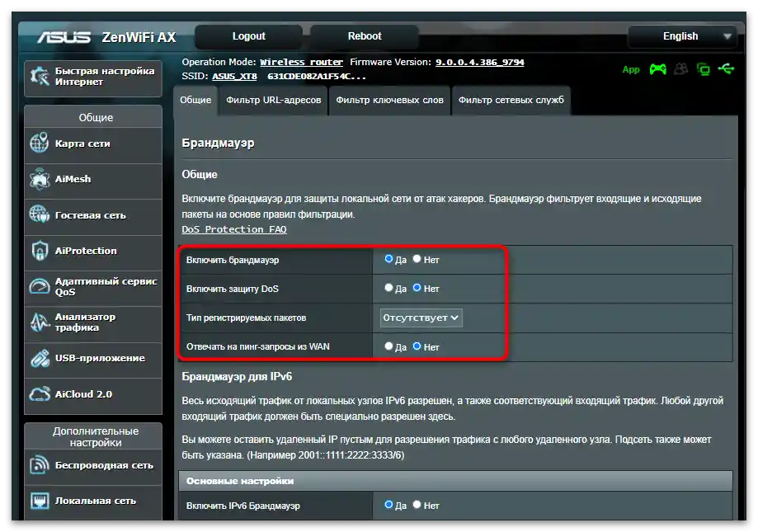Click Быстрая настройка Интернет button

coord(93,77)
